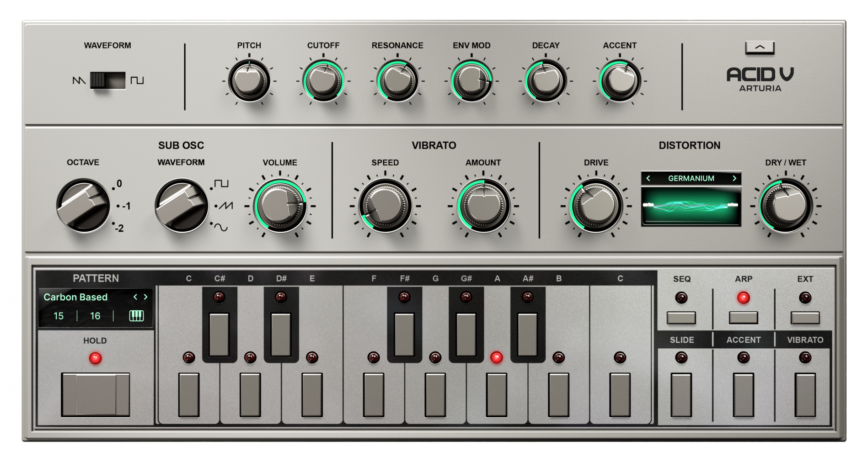Viewport: 868px width, 468px height.
Task: Click the Vibrato Speed knob
Action: [x=385, y=206]
